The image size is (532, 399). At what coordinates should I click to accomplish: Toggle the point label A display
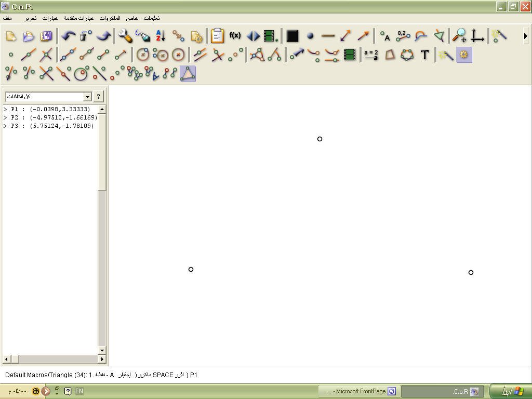tap(385, 36)
